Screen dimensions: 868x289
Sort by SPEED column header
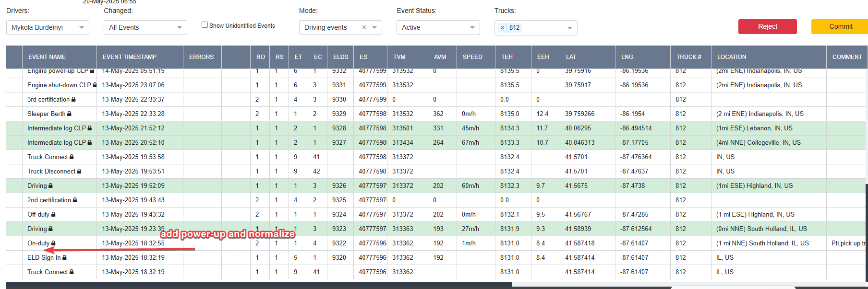tap(472, 57)
